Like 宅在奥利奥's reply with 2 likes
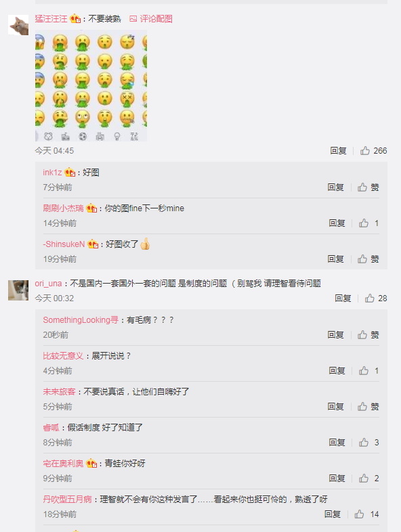The width and height of the screenshot is (401, 532). pos(368,479)
